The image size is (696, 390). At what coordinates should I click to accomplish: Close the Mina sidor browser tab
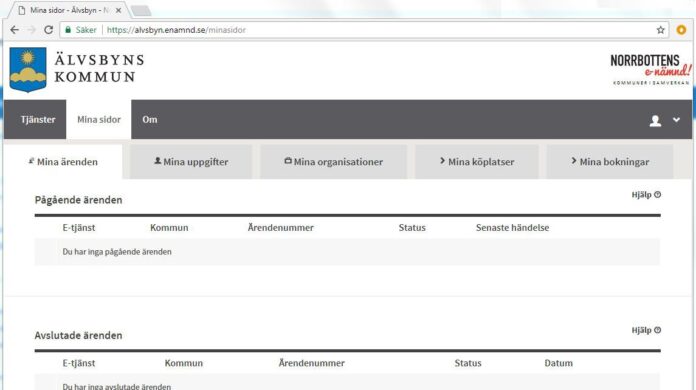(118, 10)
